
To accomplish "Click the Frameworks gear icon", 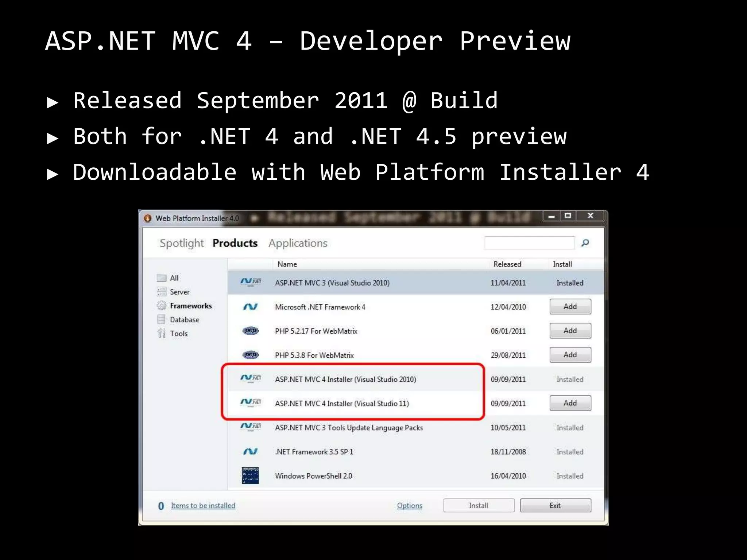I will [162, 306].
